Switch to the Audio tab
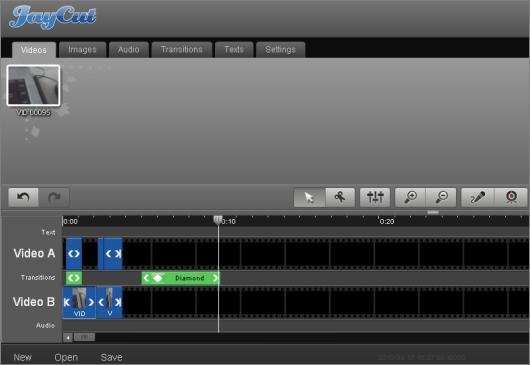530x365 pixels. [x=129, y=50]
